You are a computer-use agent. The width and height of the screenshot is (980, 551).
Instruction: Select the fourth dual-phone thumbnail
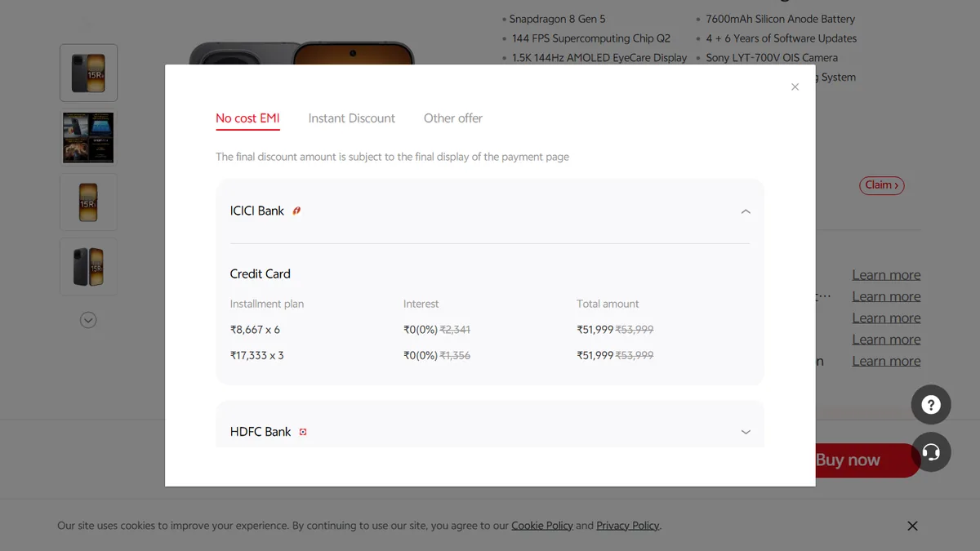pyautogui.click(x=88, y=267)
